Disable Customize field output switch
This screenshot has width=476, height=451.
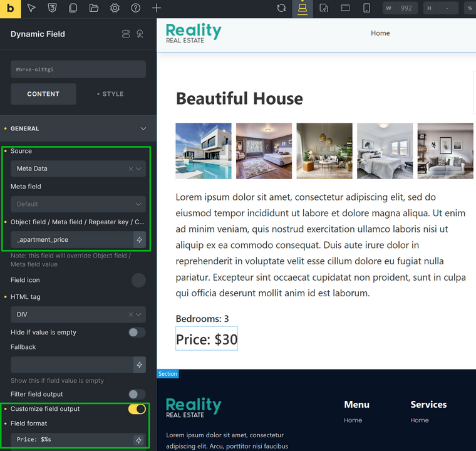(137, 409)
